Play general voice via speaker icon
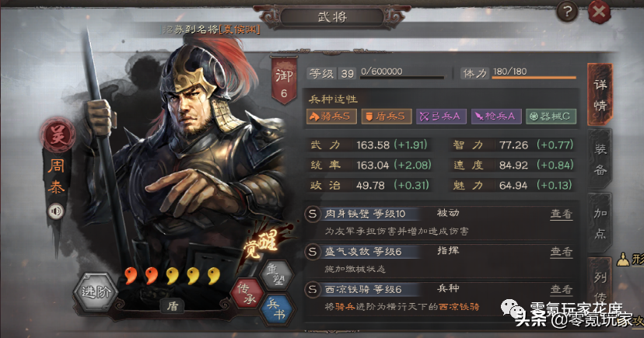This screenshot has height=338, width=644. pos(56,211)
